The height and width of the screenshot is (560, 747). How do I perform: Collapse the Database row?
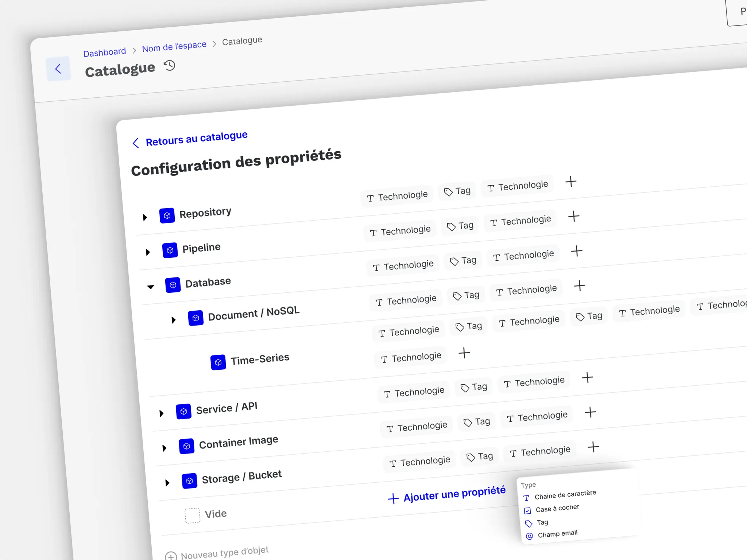coord(151,287)
